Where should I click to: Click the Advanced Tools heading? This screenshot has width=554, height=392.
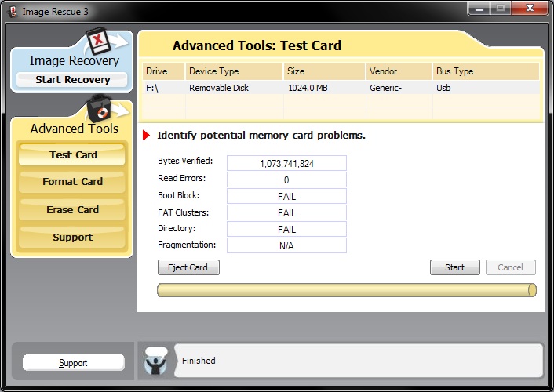[75, 129]
